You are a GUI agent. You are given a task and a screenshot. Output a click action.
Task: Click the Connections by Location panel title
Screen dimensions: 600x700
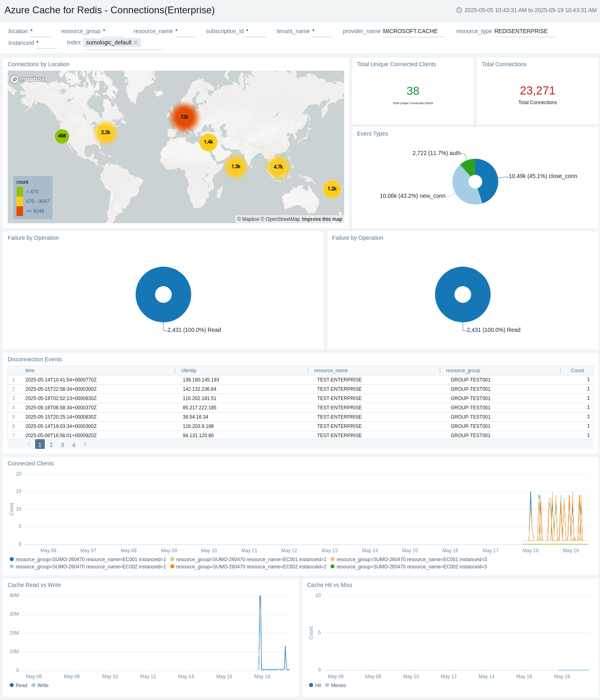pyautogui.click(x=38, y=64)
